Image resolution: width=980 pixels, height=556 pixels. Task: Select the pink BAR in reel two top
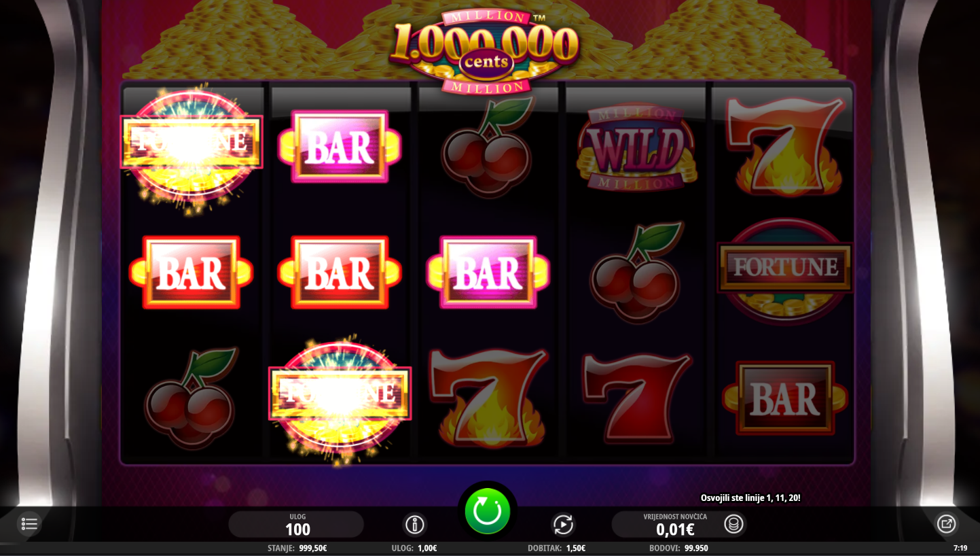340,147
